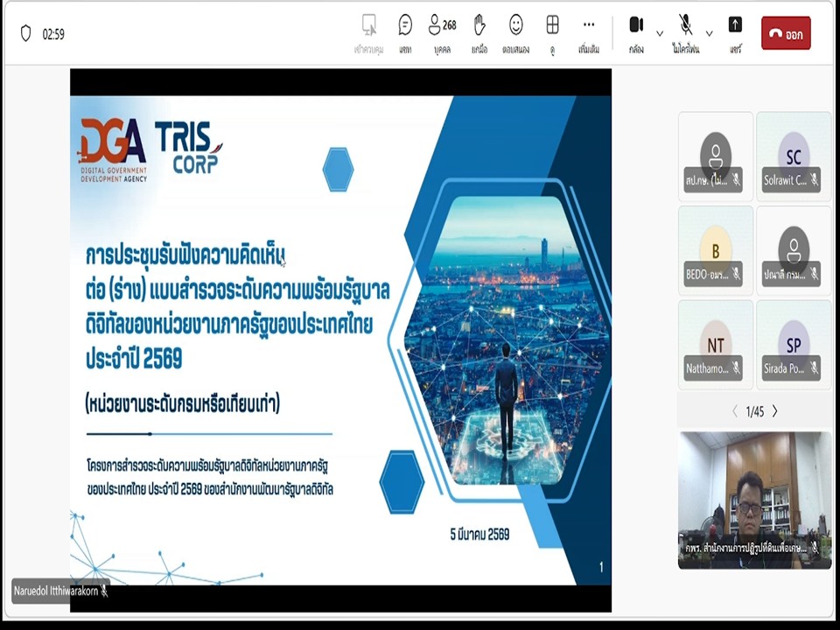Screen dimensions: 840x630
Task: Go to the next participant page arrow
Action: pyautogui.click(x=775, y=410)
